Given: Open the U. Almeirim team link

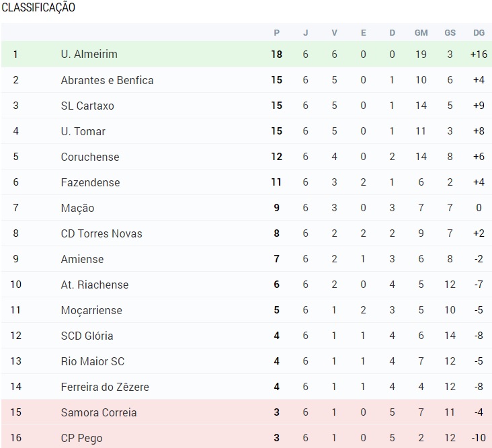Looking at the screenshot, I should point(89,54).
